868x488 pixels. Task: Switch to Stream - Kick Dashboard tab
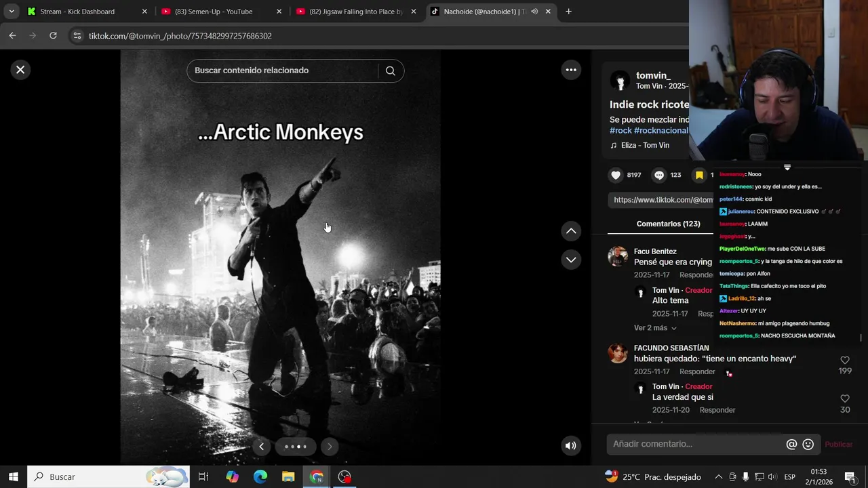click(x=87, y=12)
